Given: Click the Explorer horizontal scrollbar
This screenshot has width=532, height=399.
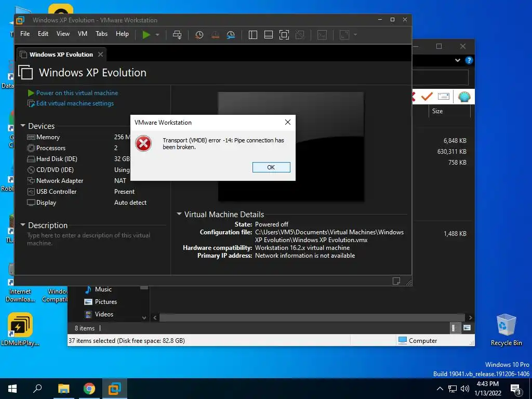Looking at the screenshot, I should pos(312,317).
